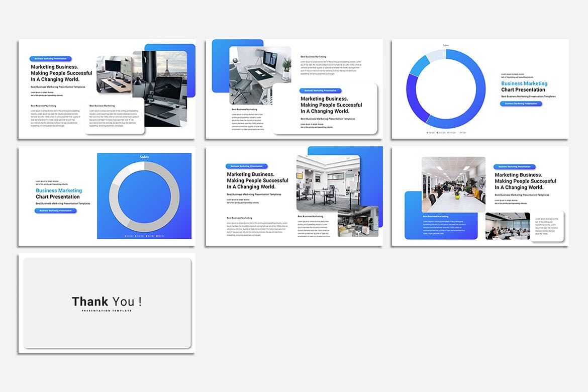This screenshot has height=392, width=588.
Task: Click the Best Business Marketing badge on the bottom-right slide
Action: coord(436,217)
